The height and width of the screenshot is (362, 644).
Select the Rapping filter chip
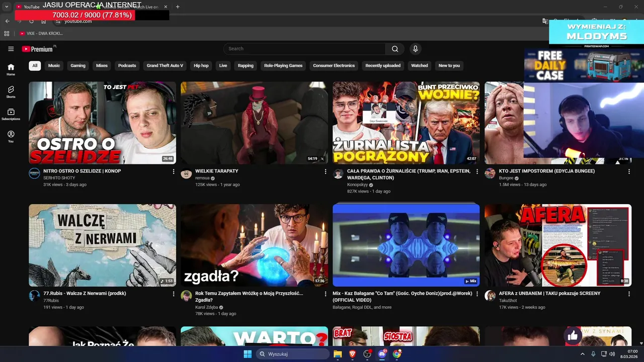(x=246, y=65)
